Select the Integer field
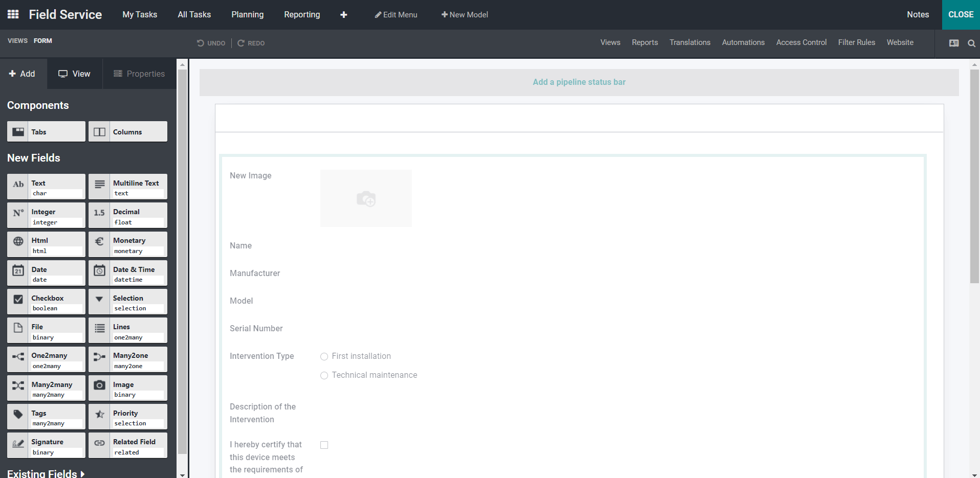Viewport: 980px width, 478px height. pyautogui.click(x=46, y=216)
